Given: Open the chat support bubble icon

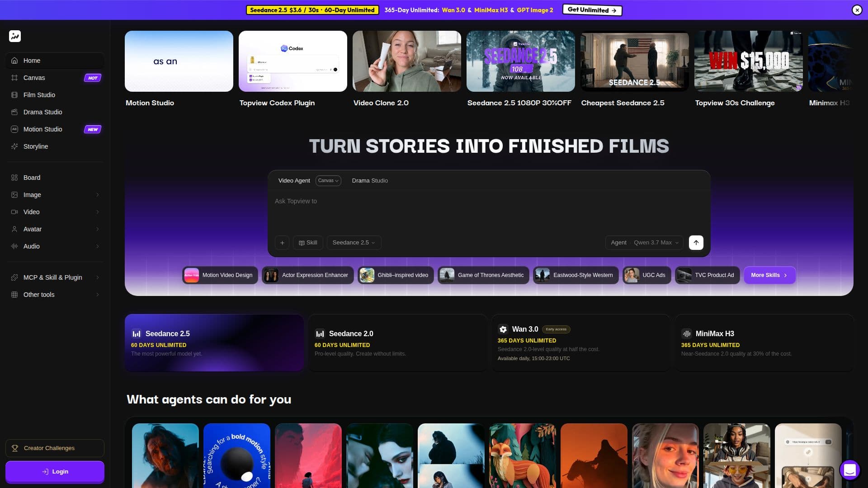Looking at the screenshot, I should click(x=849, y=470).
